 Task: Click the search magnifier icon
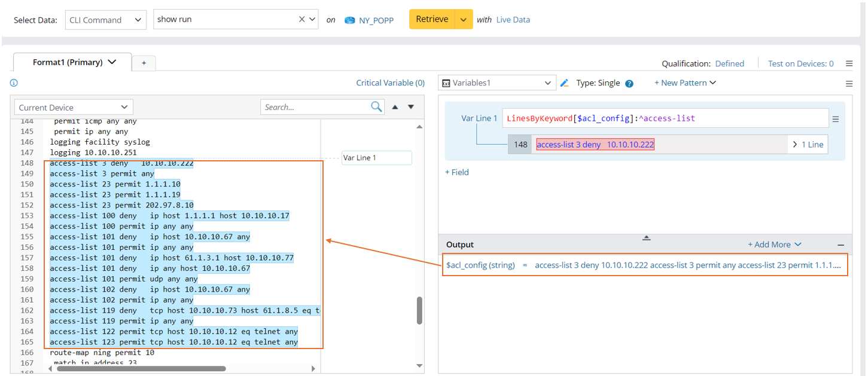point(376,107)
